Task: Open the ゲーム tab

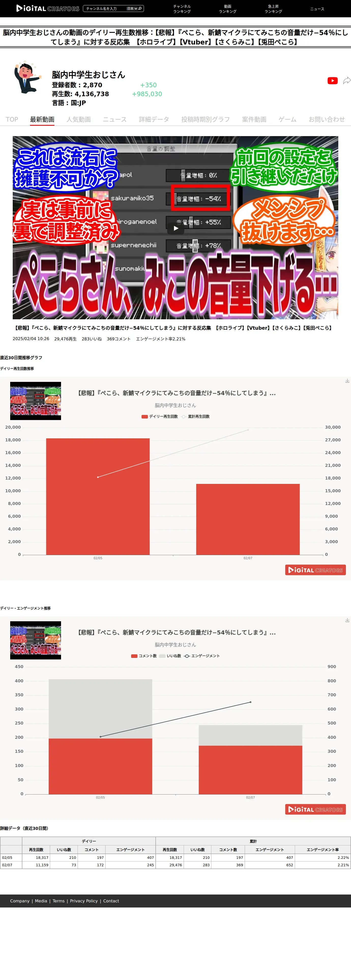Action: [x=287, y=120]
